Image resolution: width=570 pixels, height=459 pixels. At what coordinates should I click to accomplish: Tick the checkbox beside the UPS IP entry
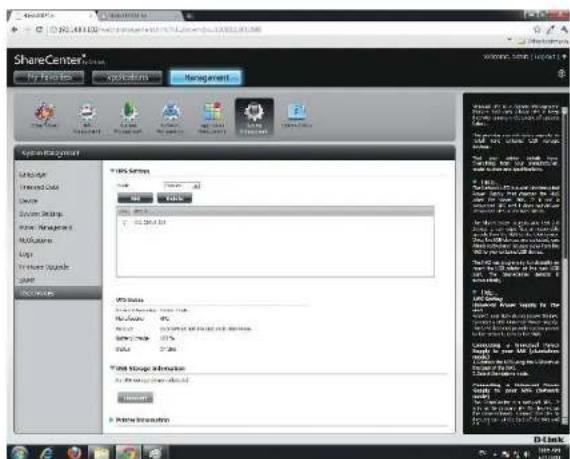pyautogui.click(x=125, y=222)
